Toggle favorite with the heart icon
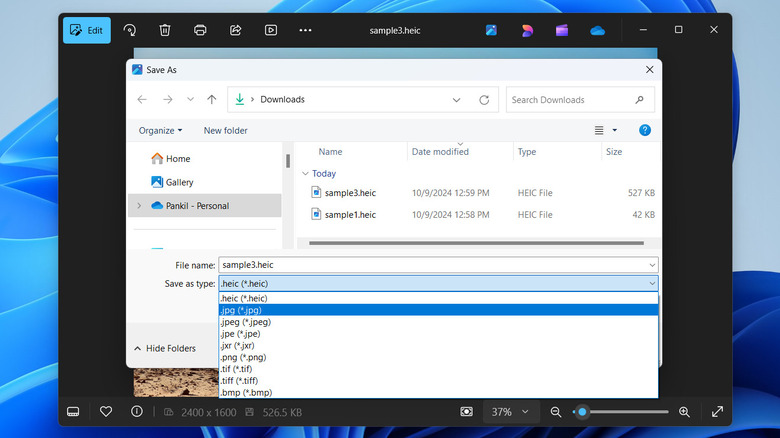This screenshot has height=438, width=780. [x=106, y=411]
